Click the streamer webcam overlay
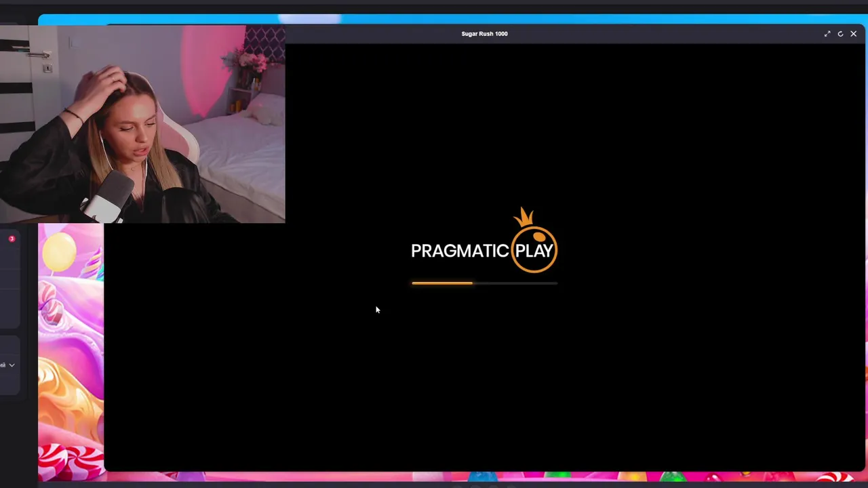This screenshot has width=868, height=488. (142, 124)
